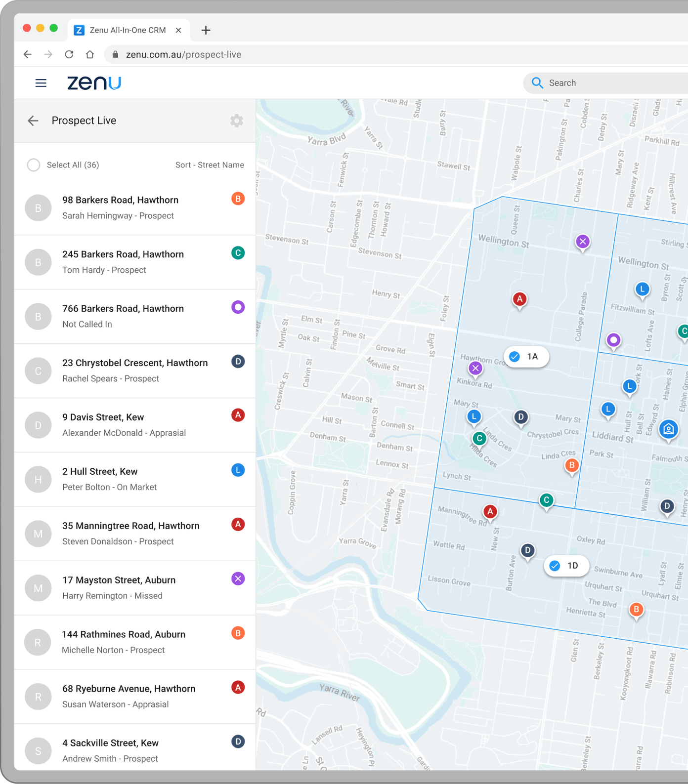Click the Search field in header
688x784 pixels.
(605, 83)
